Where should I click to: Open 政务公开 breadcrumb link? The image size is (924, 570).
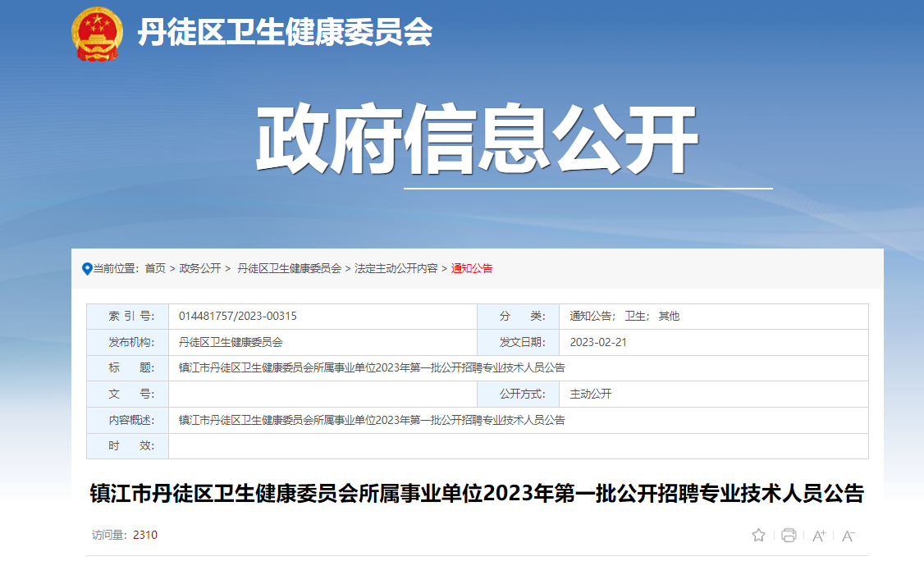coord(199,268)
